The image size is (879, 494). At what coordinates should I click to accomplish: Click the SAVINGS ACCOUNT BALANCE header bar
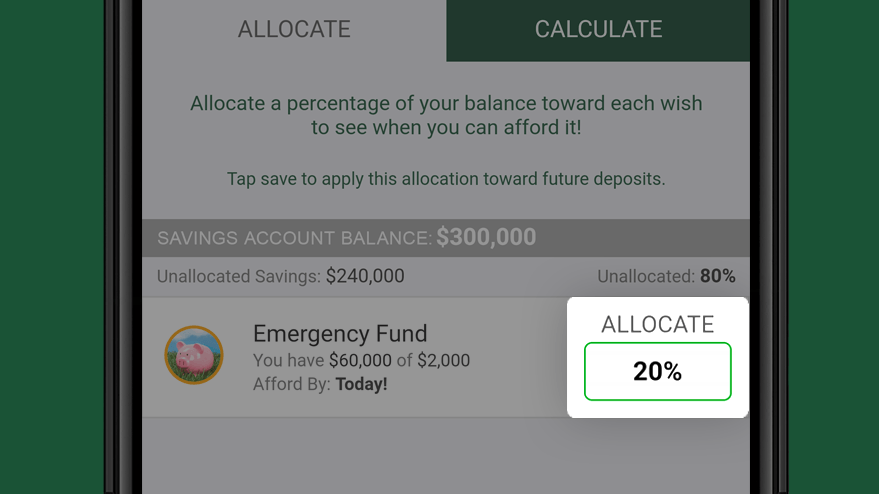point(446,238)
